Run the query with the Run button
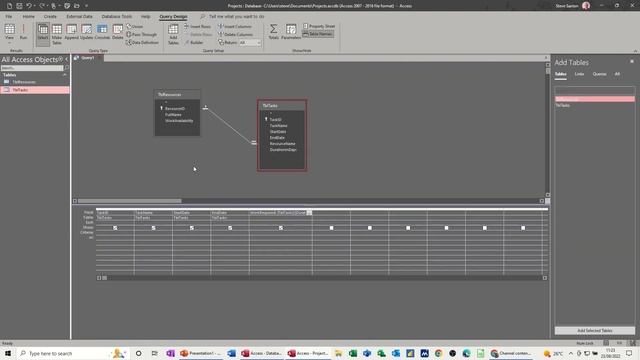Viewport: 640px width, 360px height. click(x=23, y=31)
